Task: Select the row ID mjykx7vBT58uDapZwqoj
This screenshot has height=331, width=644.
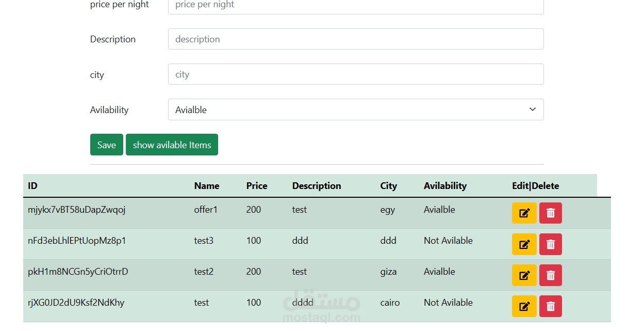Action: tap(77, 210)
